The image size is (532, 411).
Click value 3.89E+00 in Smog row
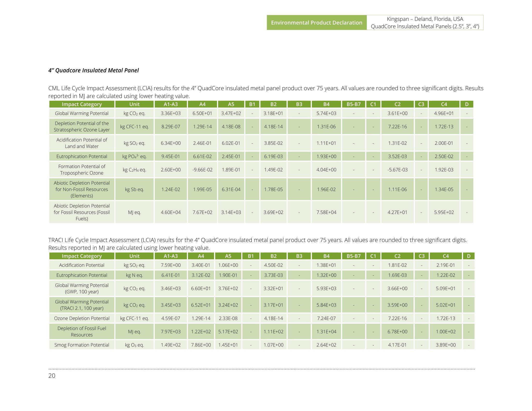click(446, 345)
